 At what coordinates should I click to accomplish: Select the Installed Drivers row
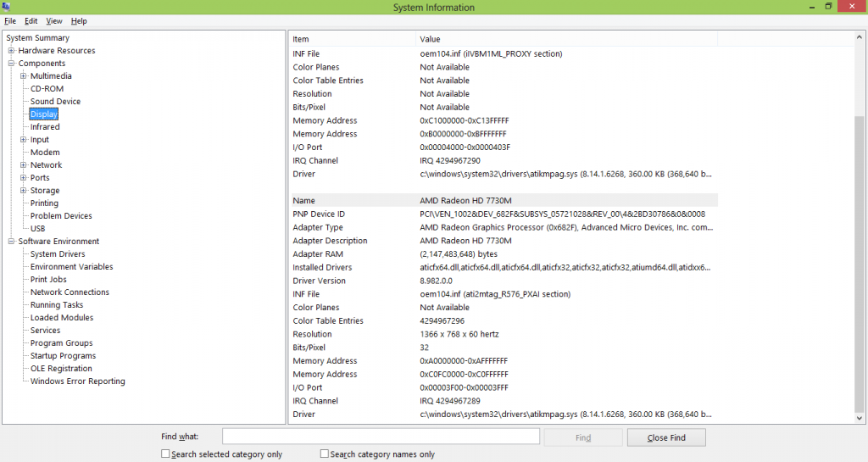tap(504, 267)
